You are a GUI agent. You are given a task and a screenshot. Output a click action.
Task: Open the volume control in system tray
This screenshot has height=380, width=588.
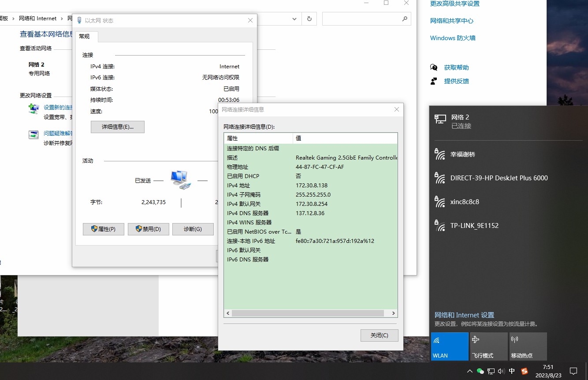(501, 371)
